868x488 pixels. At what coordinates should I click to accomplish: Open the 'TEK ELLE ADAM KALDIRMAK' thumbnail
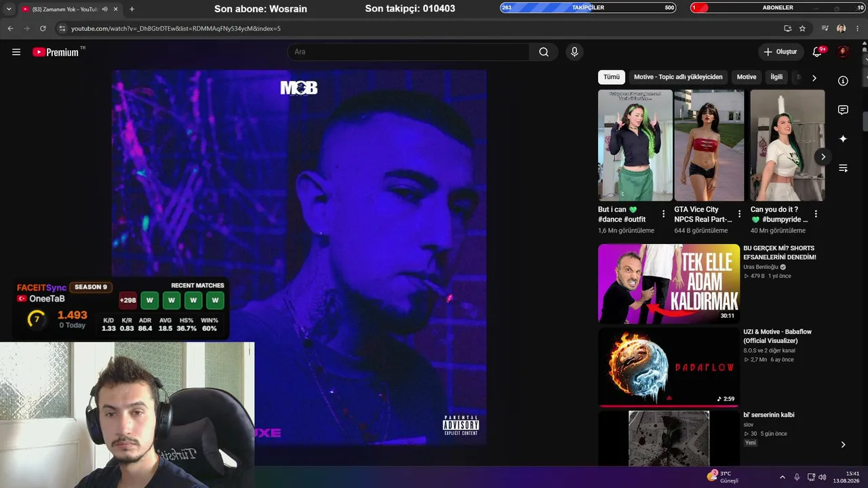(x=669, y=283)
